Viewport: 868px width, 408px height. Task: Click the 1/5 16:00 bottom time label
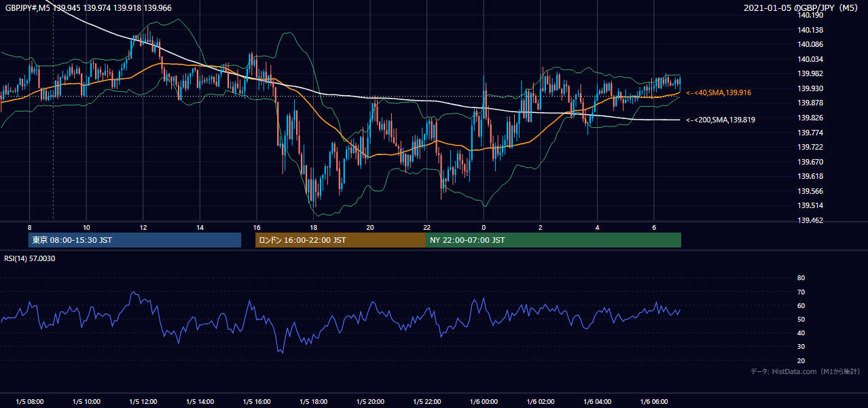tap(257, 402)
